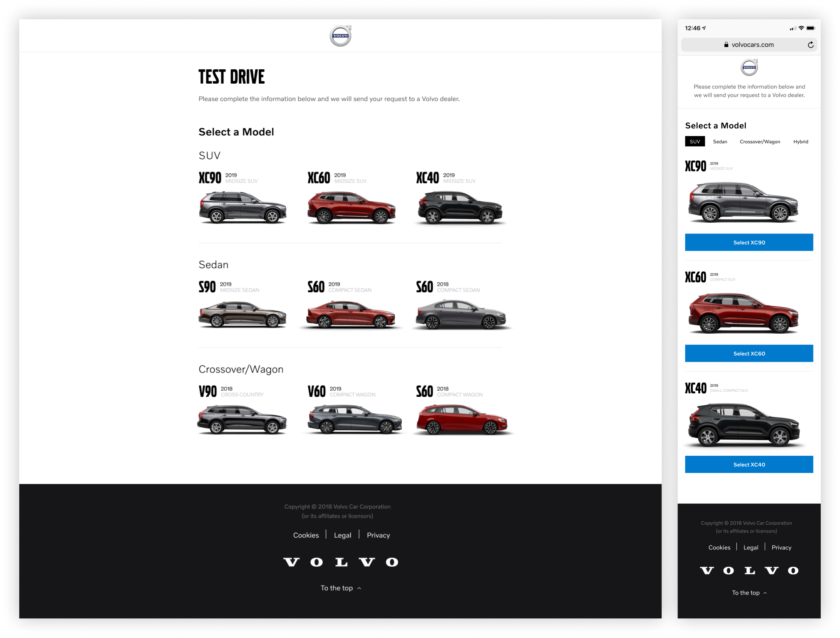Click the mobile footer Volvo wordmark
840x638 pixels.
[x=749, y=571]
